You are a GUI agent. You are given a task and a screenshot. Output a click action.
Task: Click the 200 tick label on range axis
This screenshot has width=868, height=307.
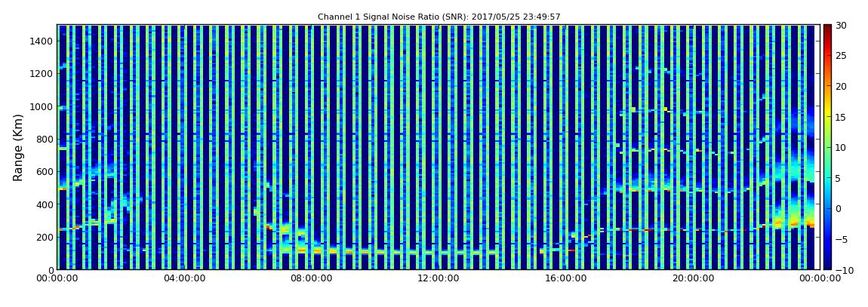click(x=45, y=237)
